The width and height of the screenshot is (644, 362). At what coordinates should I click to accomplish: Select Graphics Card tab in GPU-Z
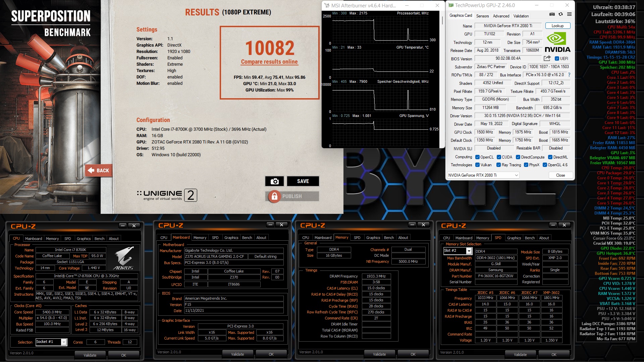coord(461,15)
